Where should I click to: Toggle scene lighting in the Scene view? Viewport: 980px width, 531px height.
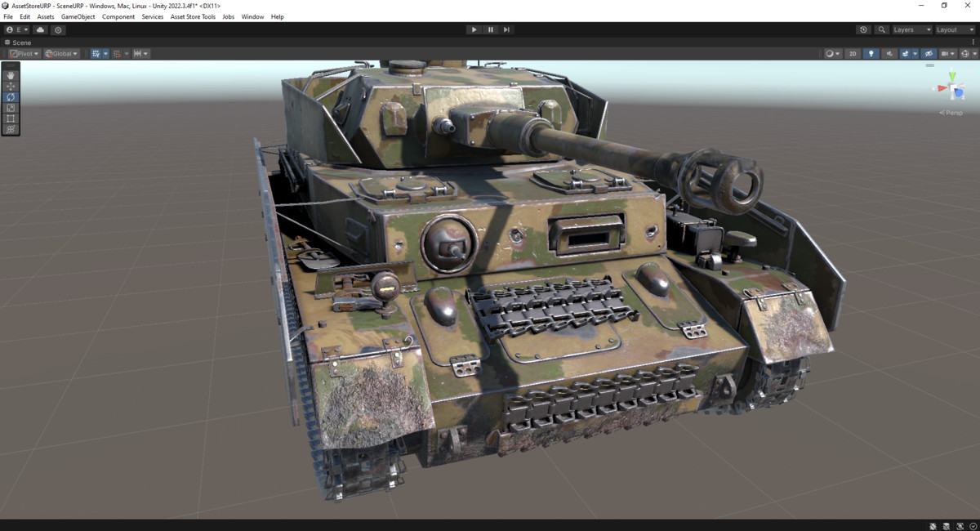[871, 53]
